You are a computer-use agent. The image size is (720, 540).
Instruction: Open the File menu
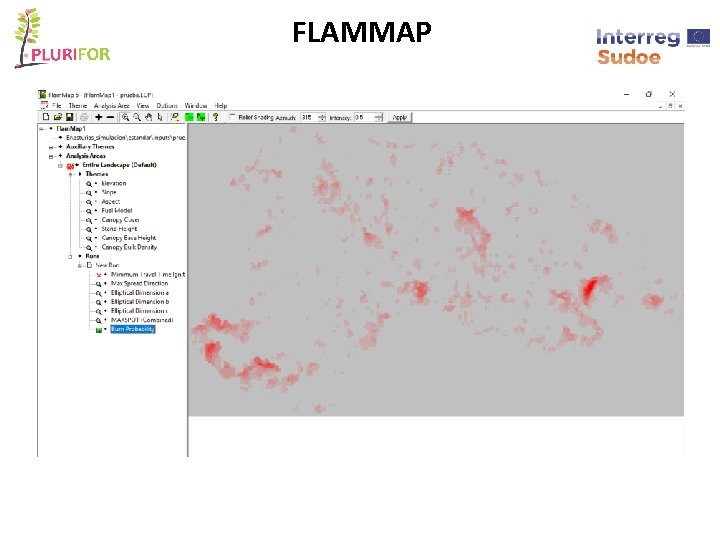(56, 106)
